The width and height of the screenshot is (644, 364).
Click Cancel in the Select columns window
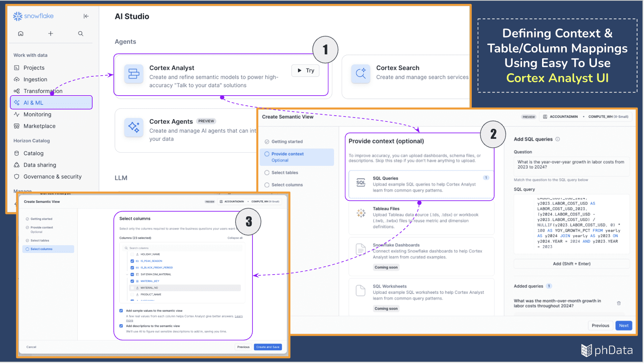coord(31,347)
